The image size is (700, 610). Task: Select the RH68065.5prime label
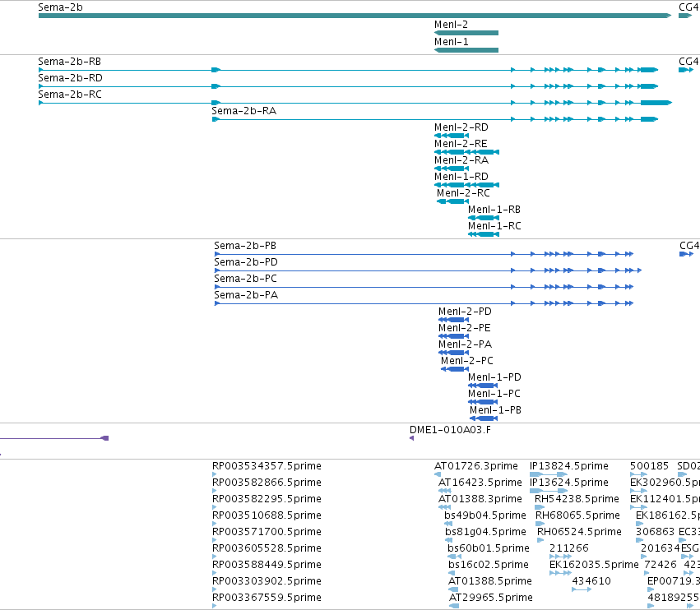(x=577, y=515)
